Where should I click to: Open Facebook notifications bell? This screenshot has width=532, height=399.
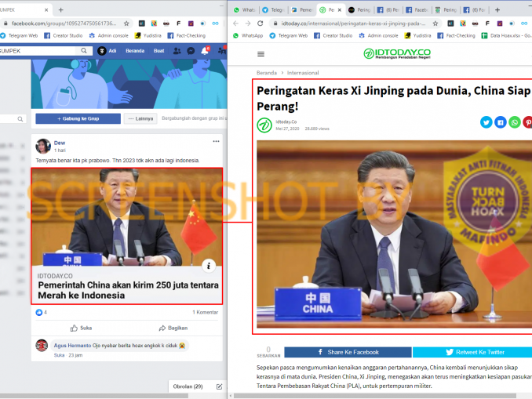205,51
